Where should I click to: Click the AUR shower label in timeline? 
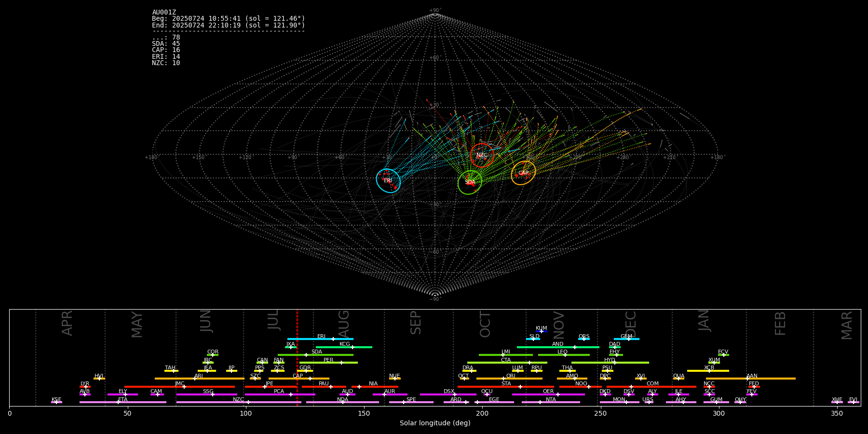click(390, 392)
